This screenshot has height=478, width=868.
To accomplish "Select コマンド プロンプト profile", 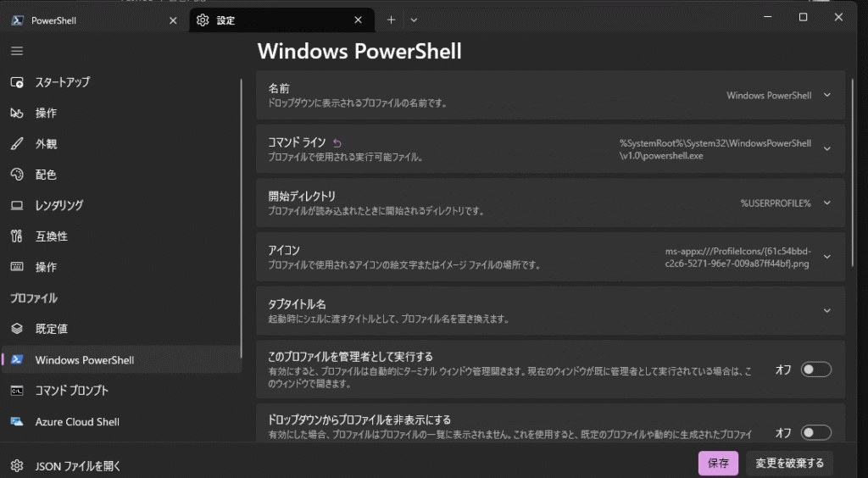I will [120, 391].
